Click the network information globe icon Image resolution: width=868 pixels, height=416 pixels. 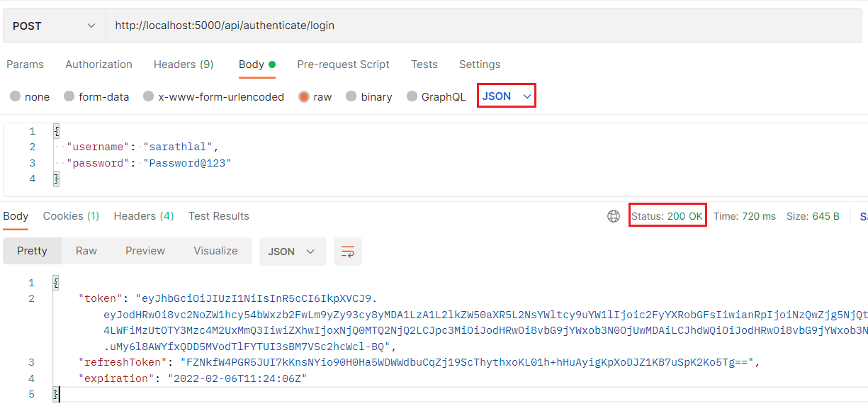pyautogui.click(x=613, y=215)
